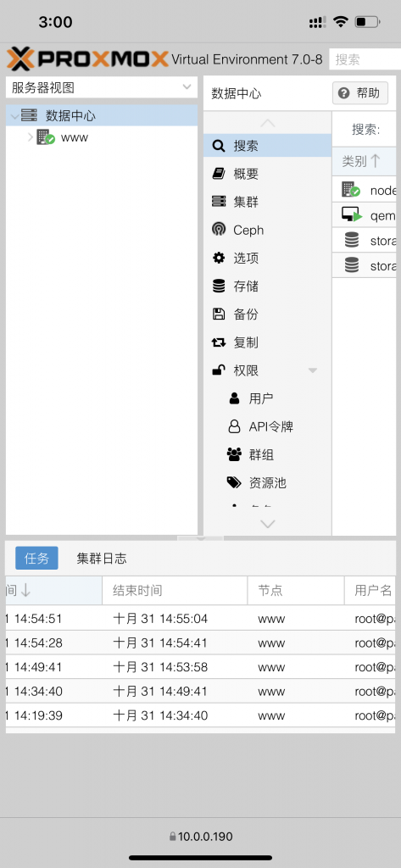This screenshot has width=401, height=868.
Task: Open the 用户 user icon item
Action: point(234,398)
